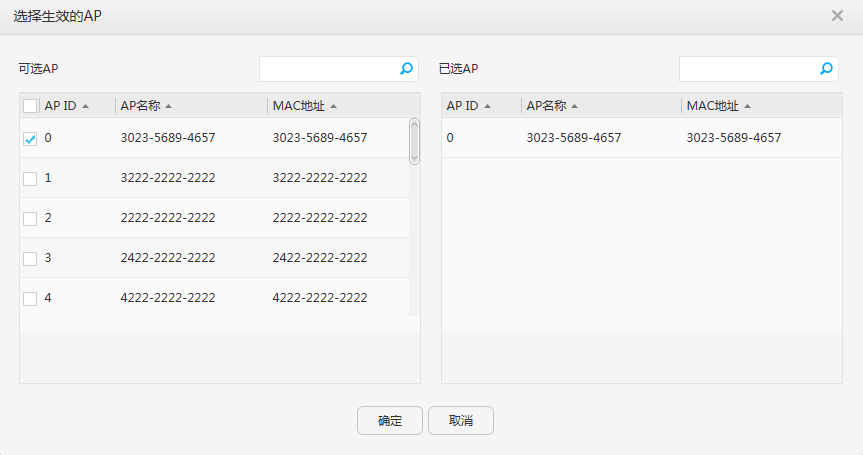Sort available list by MAC地址 column
This screenshot has width=863, height=455.
(304, 106)
